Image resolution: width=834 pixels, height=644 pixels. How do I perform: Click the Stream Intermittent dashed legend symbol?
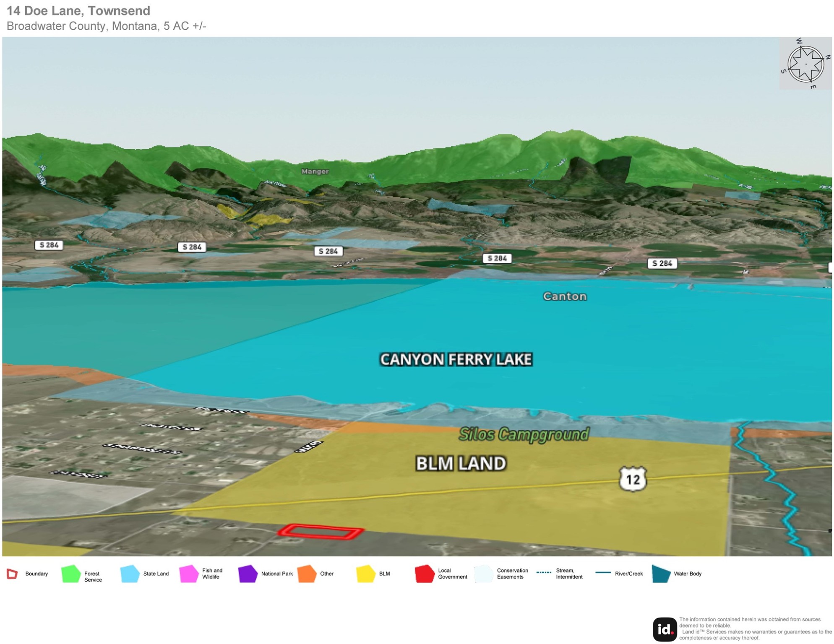click(x=544, y=572)
